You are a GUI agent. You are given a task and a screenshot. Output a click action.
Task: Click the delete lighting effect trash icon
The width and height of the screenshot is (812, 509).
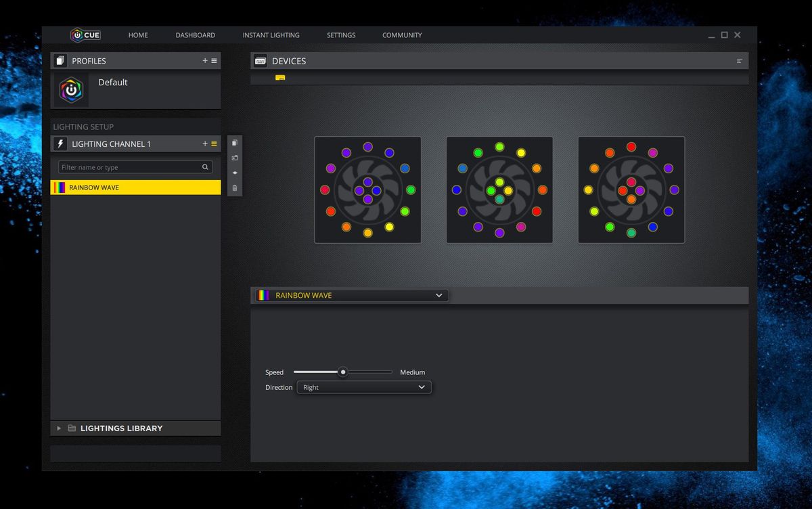(x=234, y=188)
